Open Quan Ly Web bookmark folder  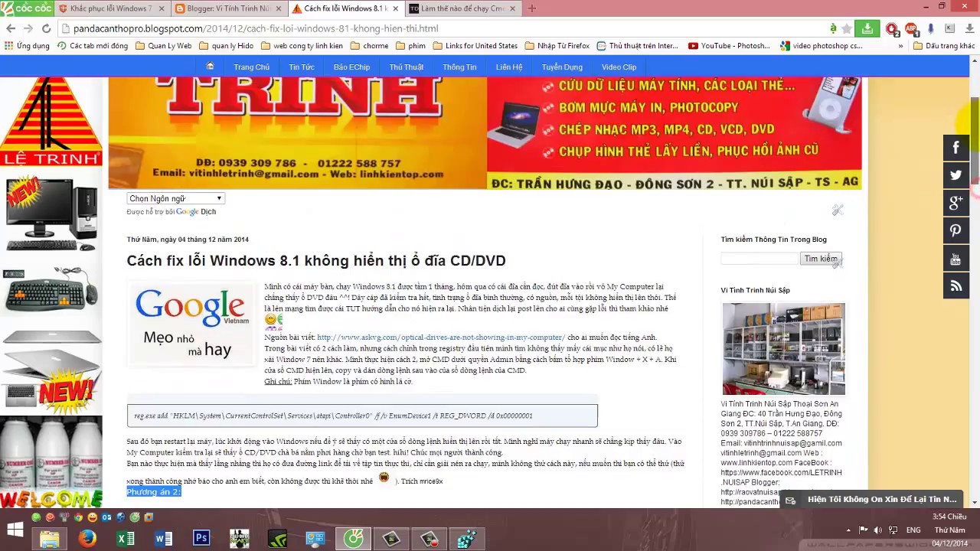[x=163, y=46]
